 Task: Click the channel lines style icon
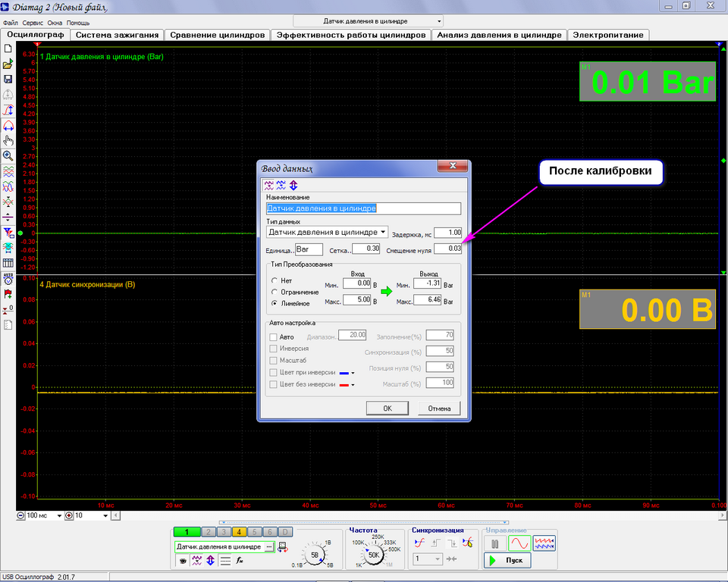coord(225,561)
